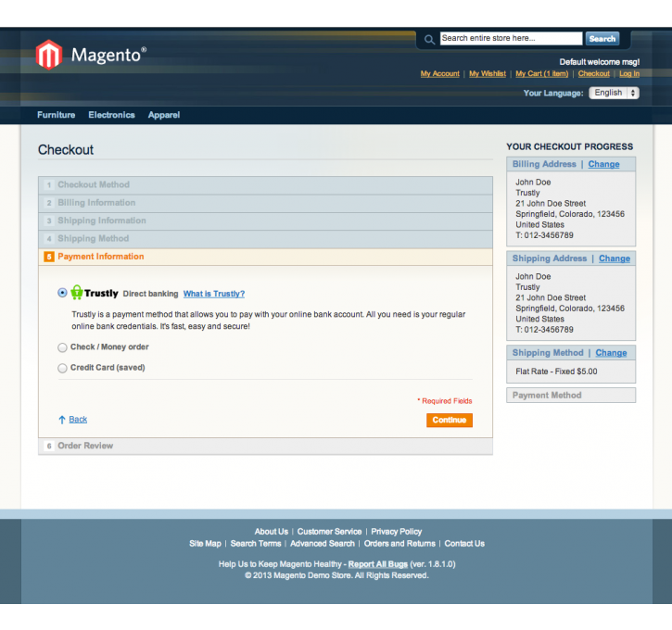Open the Electronics menu
The width and height of the screenshot is (672, 630).
(x=111, y=115)
